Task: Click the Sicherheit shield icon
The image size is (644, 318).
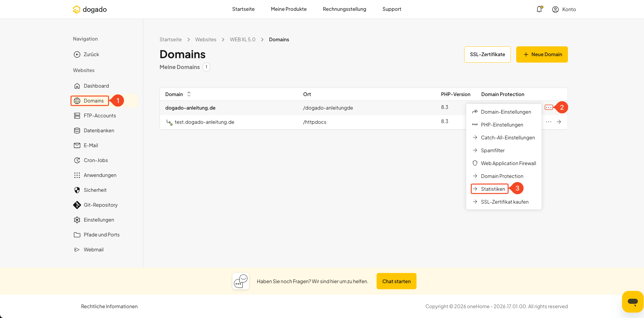Action: 77,190
